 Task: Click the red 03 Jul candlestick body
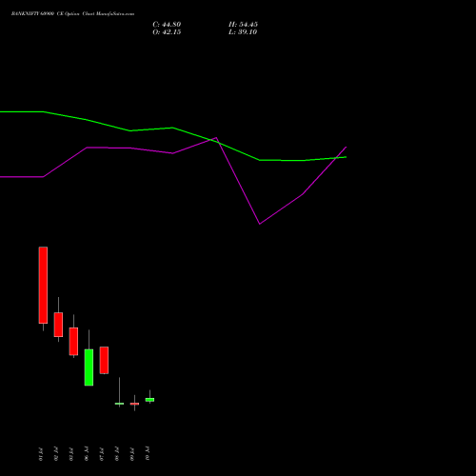coord(73,342)
